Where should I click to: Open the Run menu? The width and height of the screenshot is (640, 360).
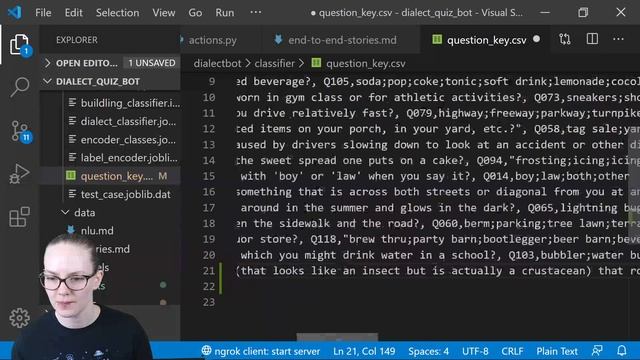224,13
